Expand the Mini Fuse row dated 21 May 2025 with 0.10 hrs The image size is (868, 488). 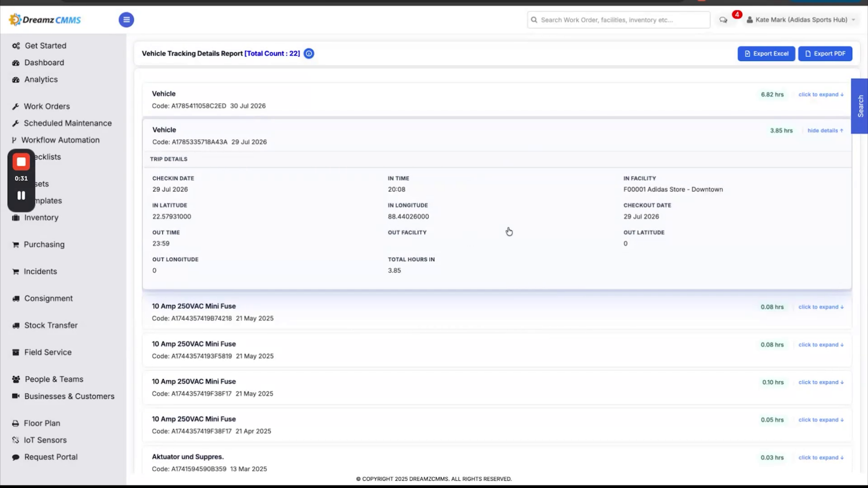click(x=821, y=382)
